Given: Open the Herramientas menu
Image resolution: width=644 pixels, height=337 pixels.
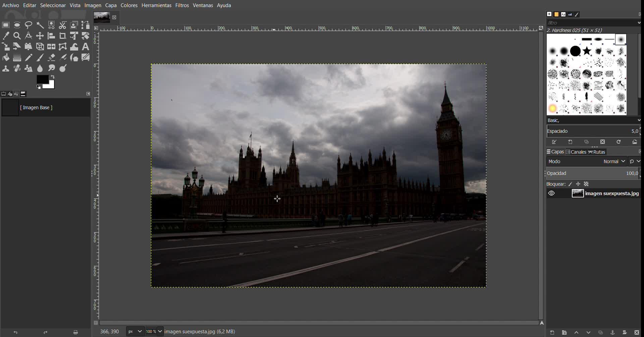Looking at the screenshot, I should (156, 5).
